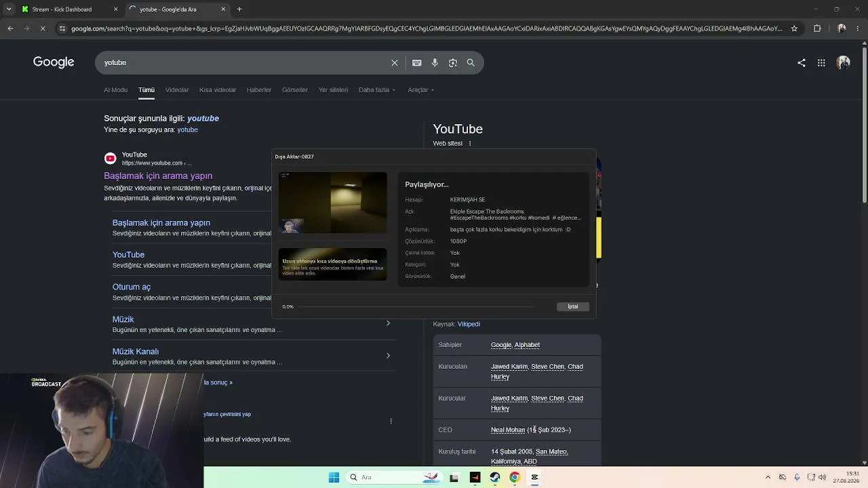Expand the Müzik sitelink chevron
Screen dimensions: 868x488
[x=388, y=323]
